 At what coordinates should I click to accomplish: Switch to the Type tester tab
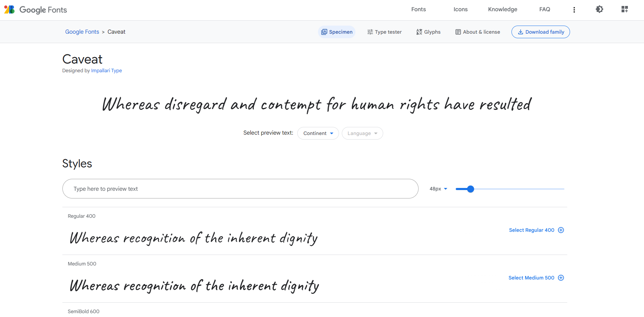(385, 32)
